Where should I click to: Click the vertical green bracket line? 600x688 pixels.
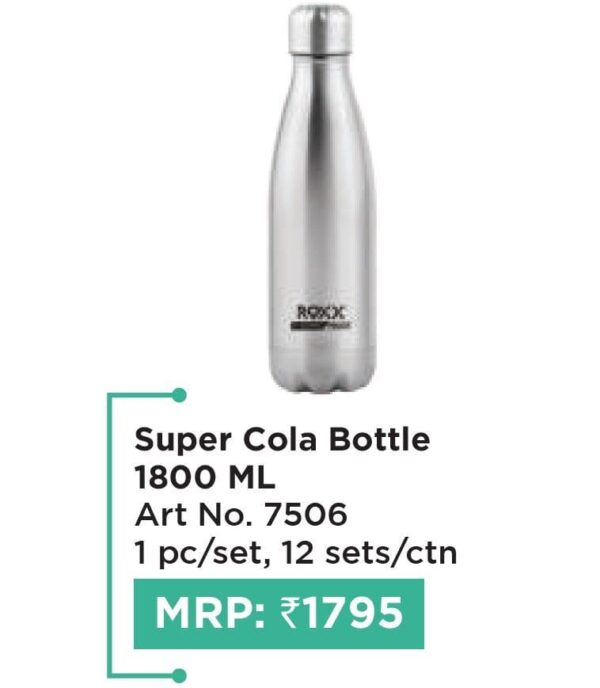point(110,535)
